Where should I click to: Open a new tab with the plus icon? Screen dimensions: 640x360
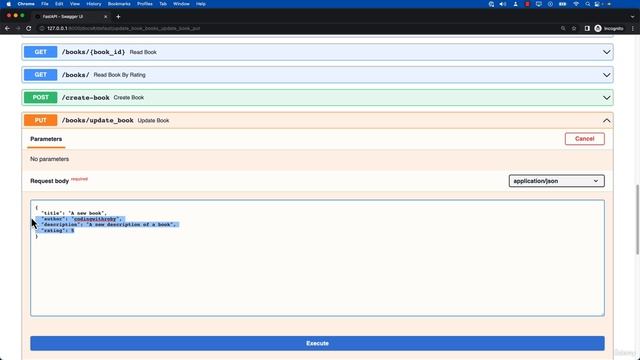click(118, 17)
